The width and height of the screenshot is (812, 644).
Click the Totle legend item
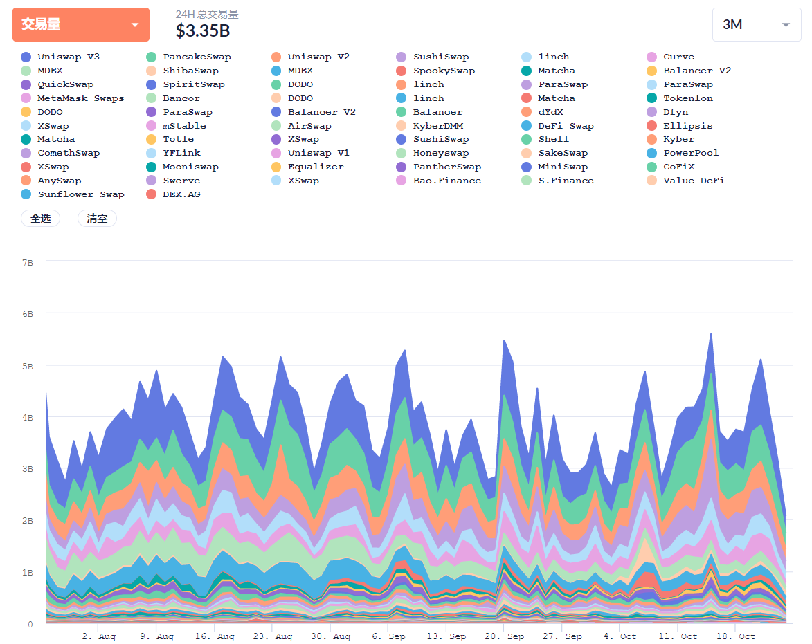(170, 139)
